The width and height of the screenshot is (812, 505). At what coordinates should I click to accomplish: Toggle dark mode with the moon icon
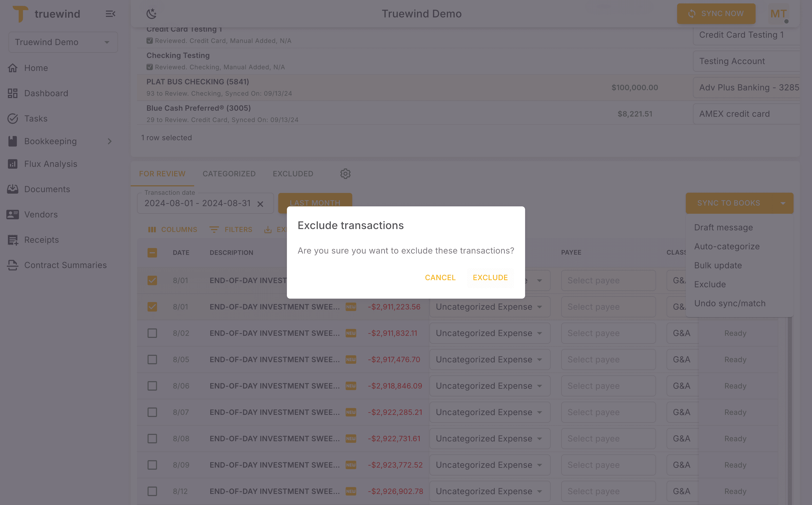click(x=152, y=14)
